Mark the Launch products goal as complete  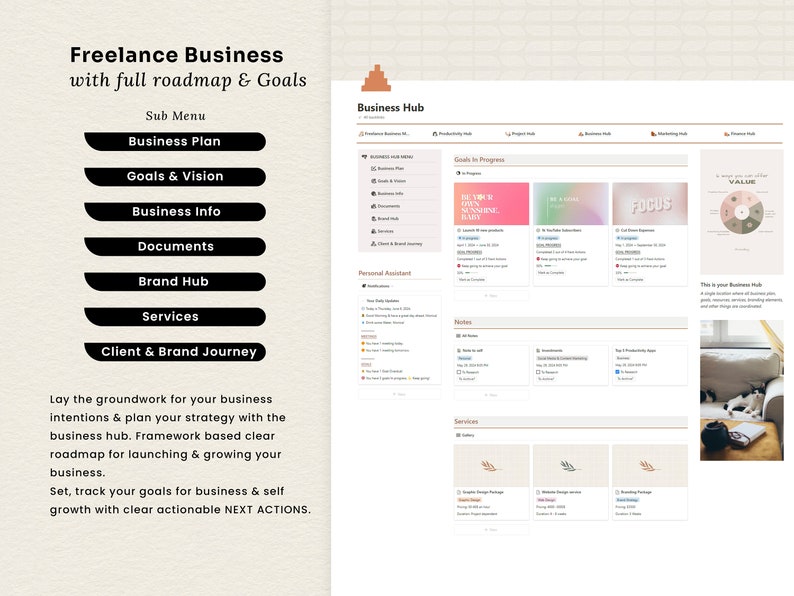point(471,280)
